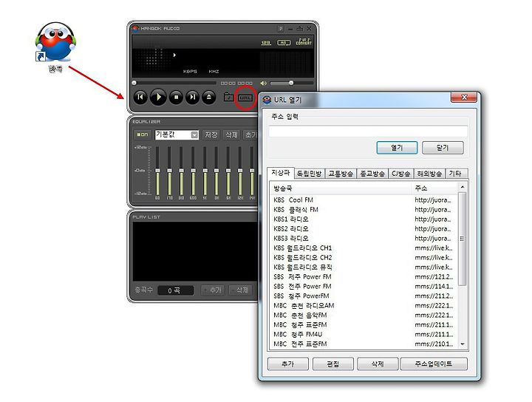Close the Hangok Audio player window
This screenshot has height=402, width=532.
point(309,29)
